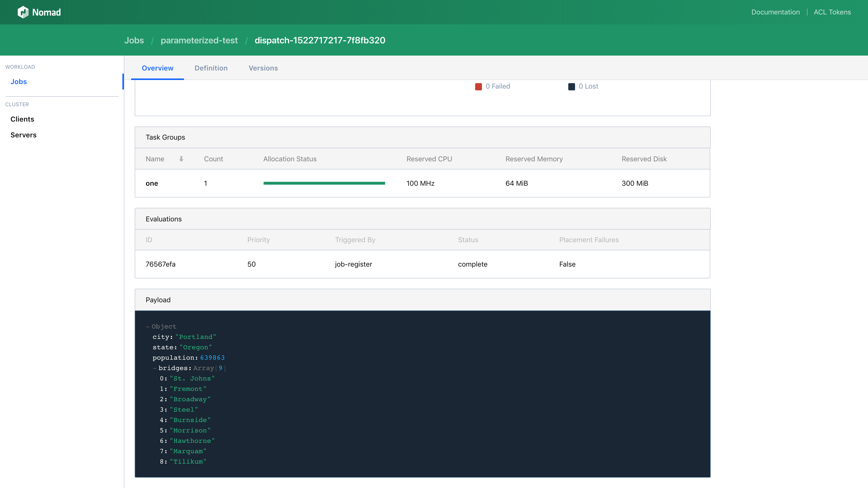Click the Triggered By column header
This screenshot has width=868, height=488.
355,240
